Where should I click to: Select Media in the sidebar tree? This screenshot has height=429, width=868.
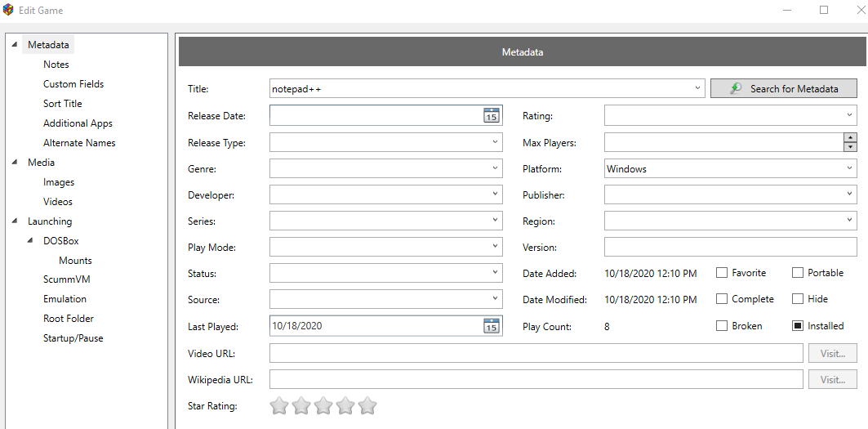pos(41,163)
